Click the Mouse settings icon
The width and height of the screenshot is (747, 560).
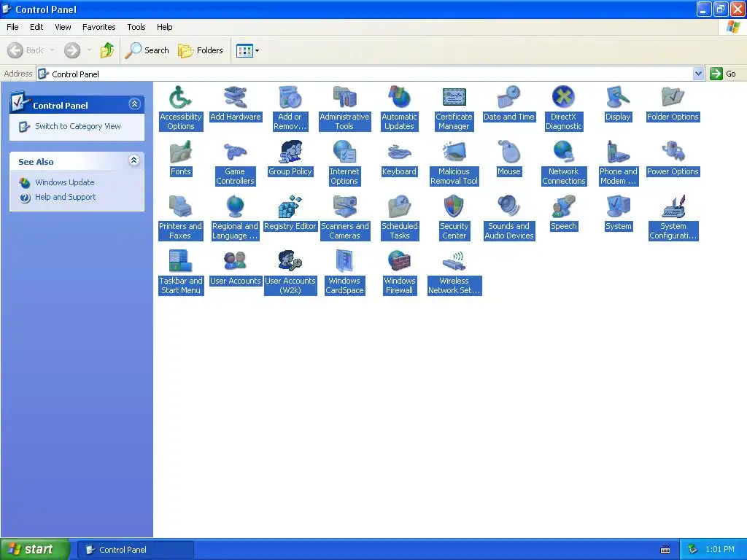(508, 152)
